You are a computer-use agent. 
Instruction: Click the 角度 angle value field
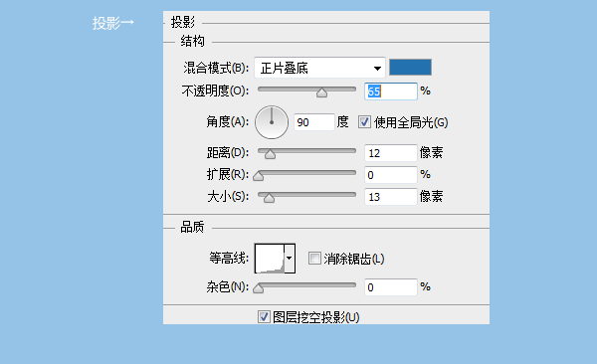pyautogui.click(x=314, y=122)
